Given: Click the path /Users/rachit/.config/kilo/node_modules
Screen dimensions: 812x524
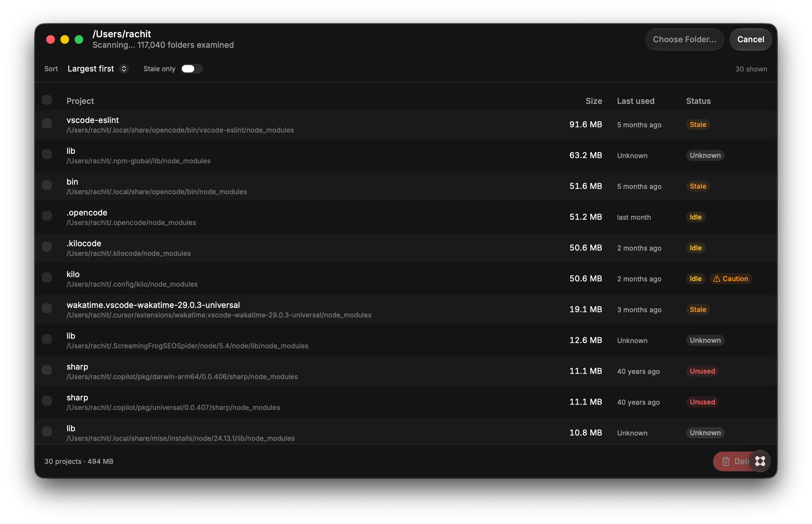Looking at the screenshot, I should point(132,284).
